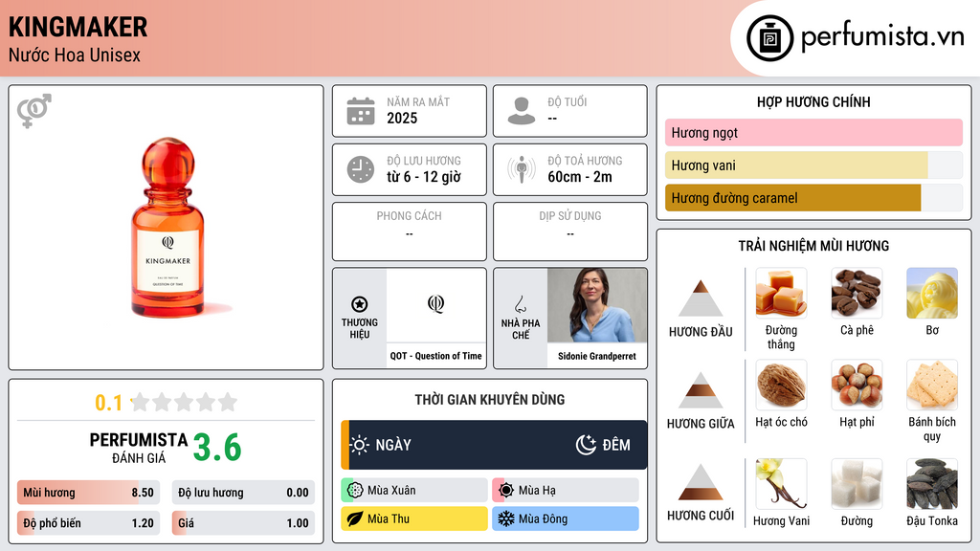The image size is (980, 551).
Task: Click the yellow user score 0.1
Action: pos(109,403)
